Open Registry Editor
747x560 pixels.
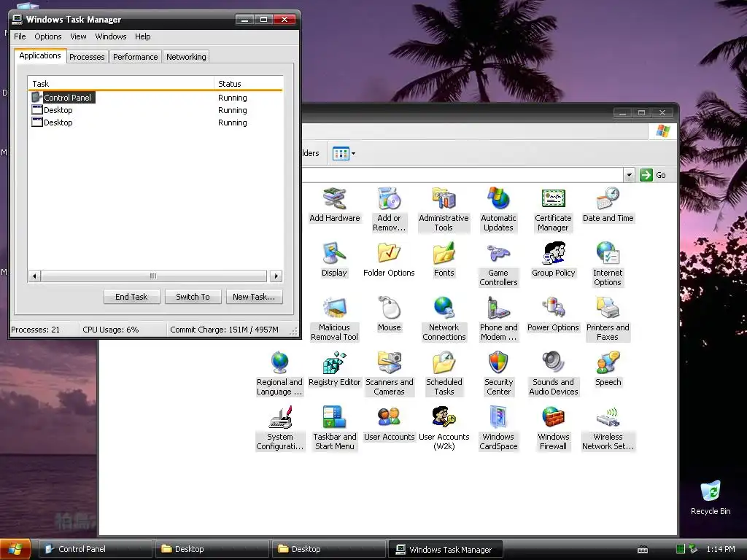point(334,370)
